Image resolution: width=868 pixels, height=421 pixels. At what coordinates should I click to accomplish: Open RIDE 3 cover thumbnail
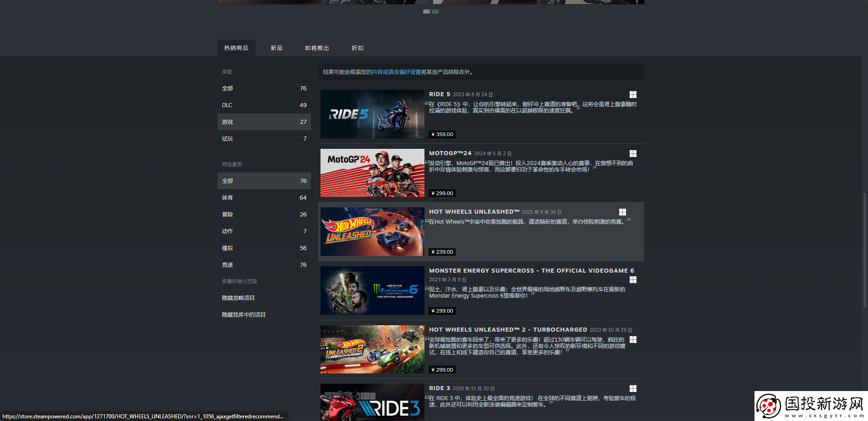tap(372, 402)
